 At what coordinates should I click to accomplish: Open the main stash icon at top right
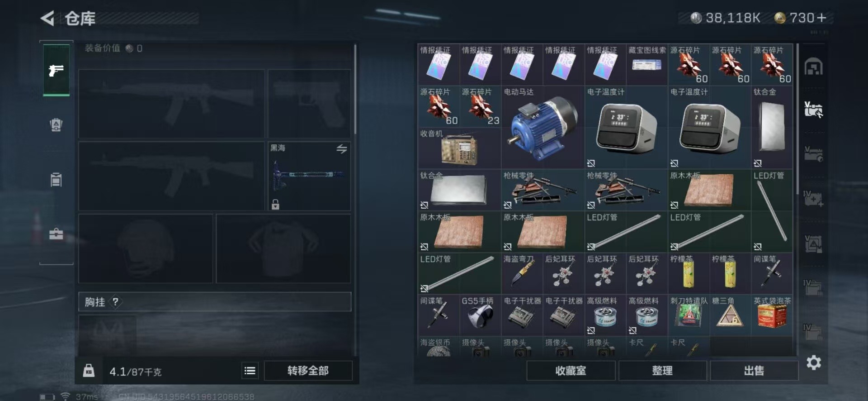814,67
